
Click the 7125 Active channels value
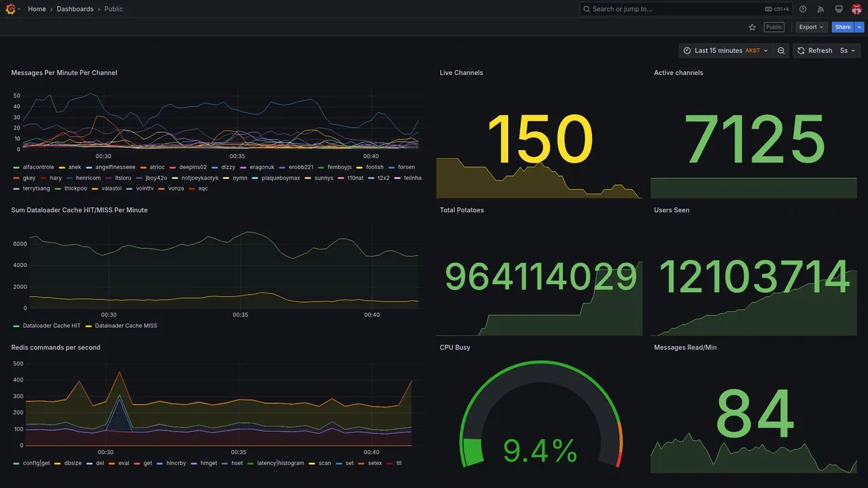point(754,139)
